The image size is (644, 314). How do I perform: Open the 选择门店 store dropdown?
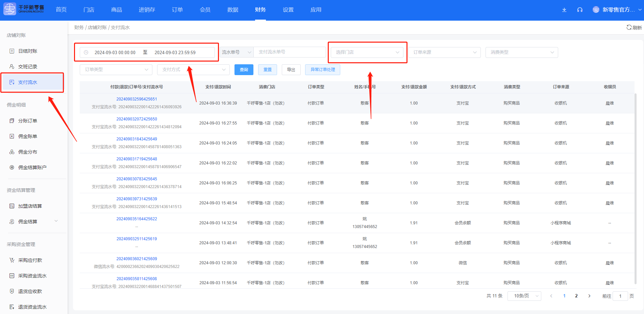coord(367,52)
